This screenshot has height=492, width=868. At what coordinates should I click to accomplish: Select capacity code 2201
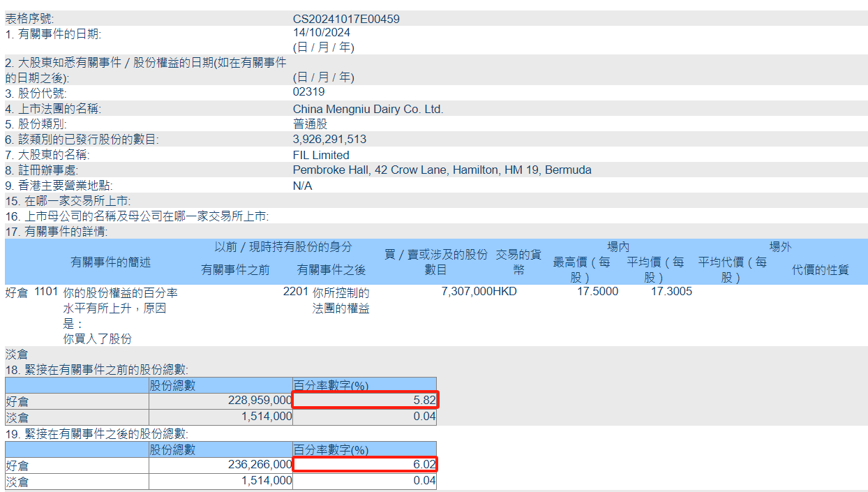point(295,292)
